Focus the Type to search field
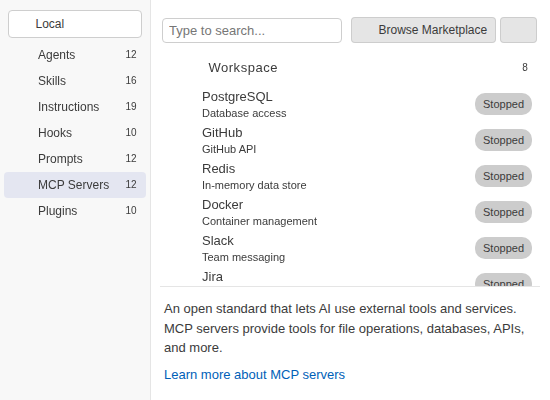The image size is (550, 400). (x=252, y=31)
